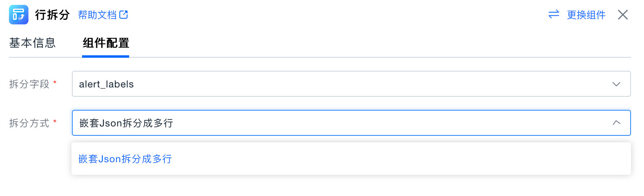
Task: Open the external link icon beside 帮助文档
Action: [x=124, y=15]
